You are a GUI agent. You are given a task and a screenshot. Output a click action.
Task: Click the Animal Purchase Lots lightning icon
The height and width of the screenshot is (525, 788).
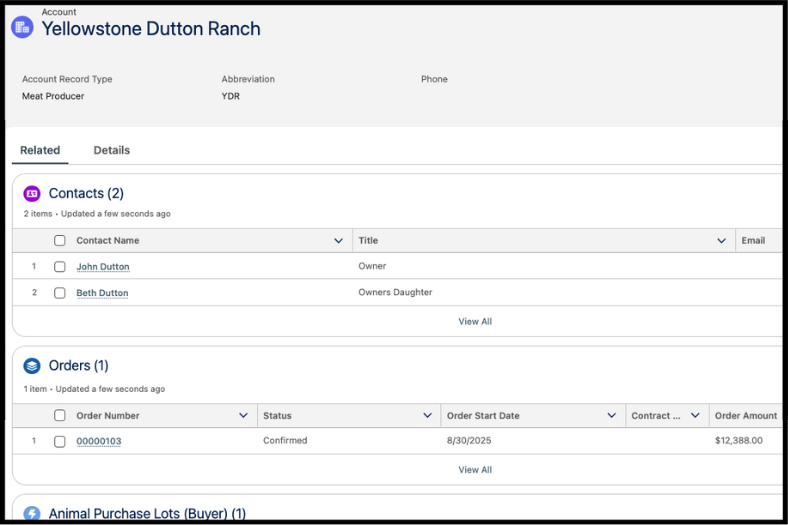coord(32,513)
